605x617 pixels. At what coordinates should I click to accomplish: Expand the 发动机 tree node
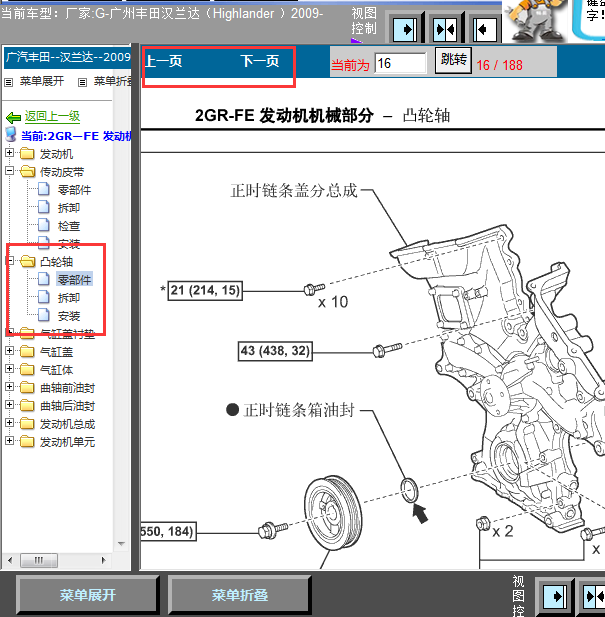click(10, 153)
